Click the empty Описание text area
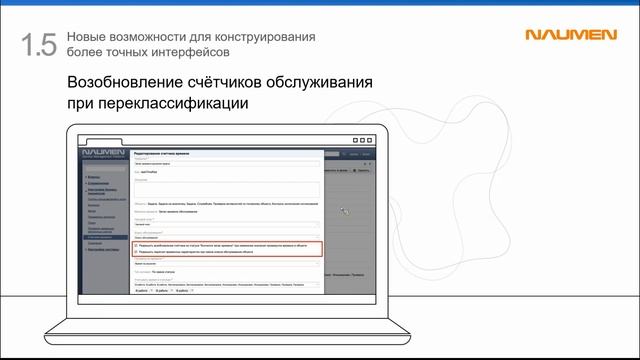The width and height of the screenshot is (640, 360). point(227,190)
